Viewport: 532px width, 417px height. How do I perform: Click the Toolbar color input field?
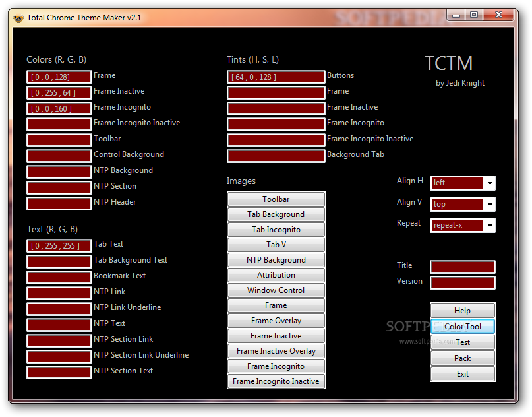(x=59, y=141)
